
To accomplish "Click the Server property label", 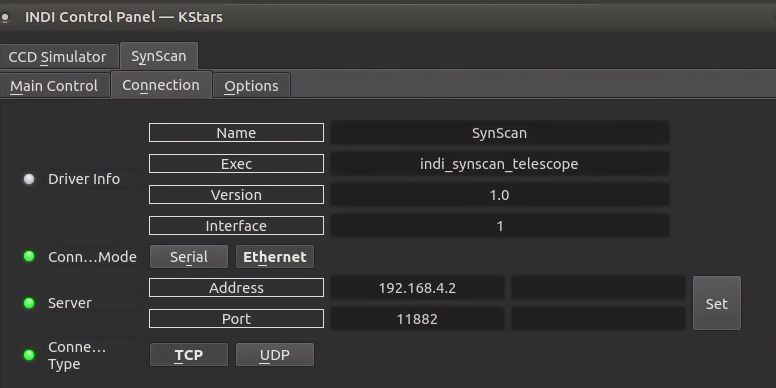I will point(70,303).
